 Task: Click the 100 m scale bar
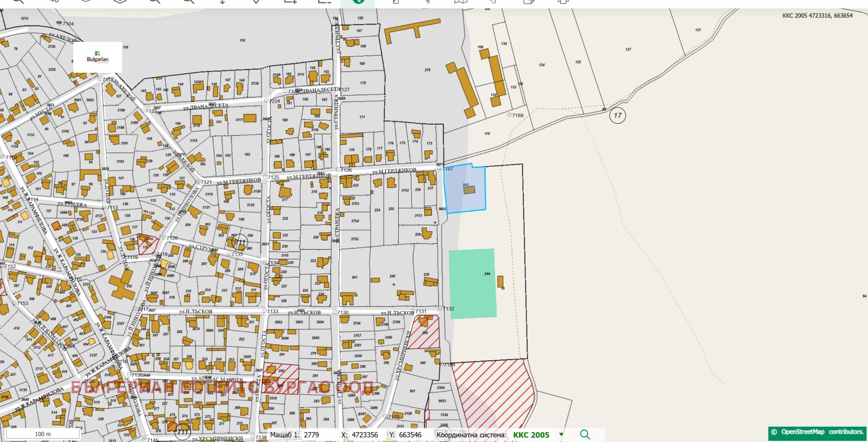pos(43,434)
